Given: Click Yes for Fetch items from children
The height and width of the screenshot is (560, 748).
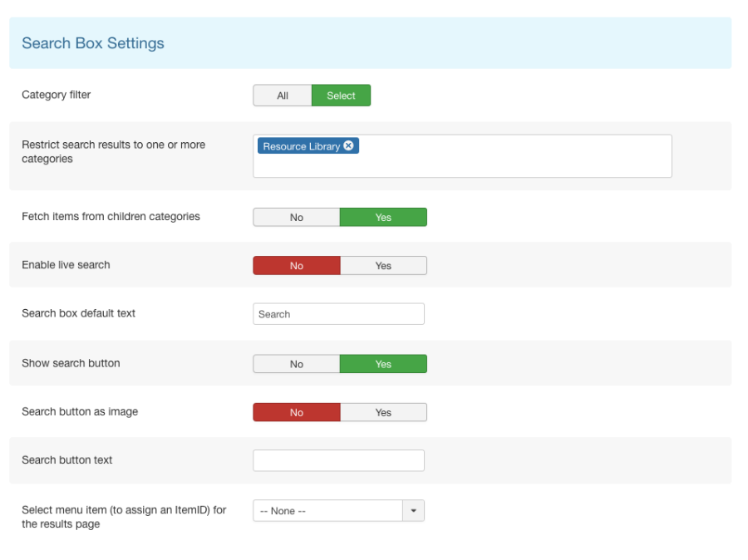Looking at the screenshot, I should point(383,217).
